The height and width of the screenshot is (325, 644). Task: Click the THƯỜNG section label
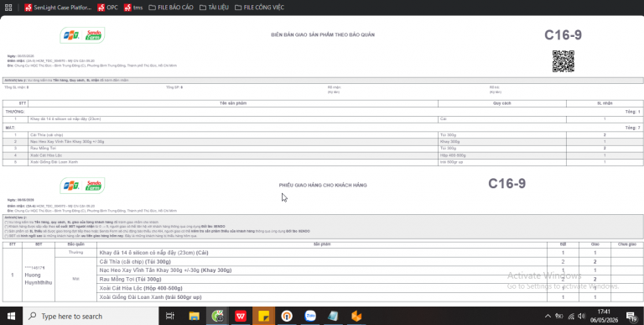click(x=15, y=112)
